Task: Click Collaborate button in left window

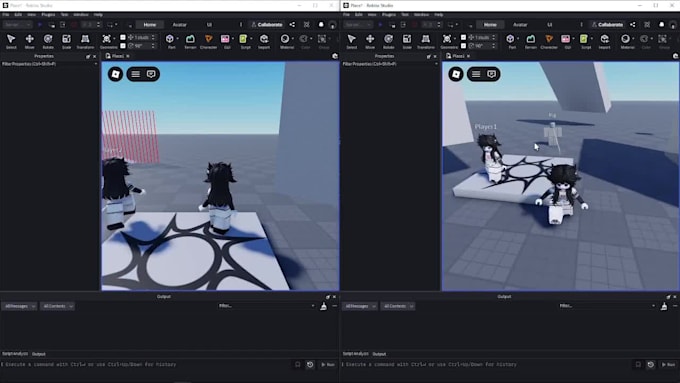Action: click(267, 25)
